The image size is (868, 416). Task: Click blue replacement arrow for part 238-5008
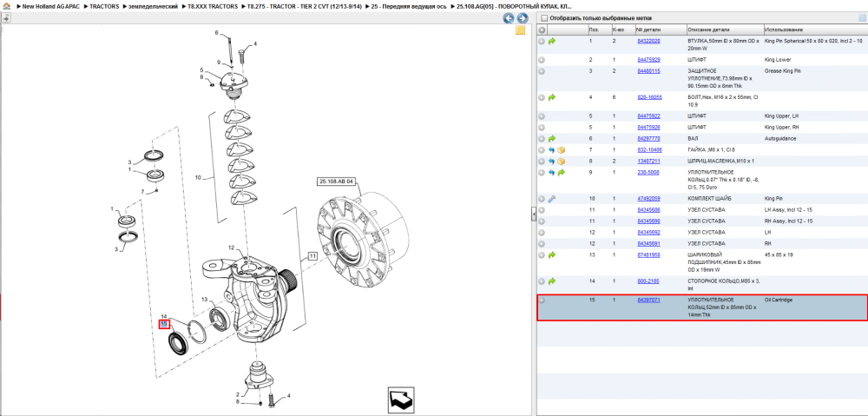pyautogui.click(x=552, y=172)
